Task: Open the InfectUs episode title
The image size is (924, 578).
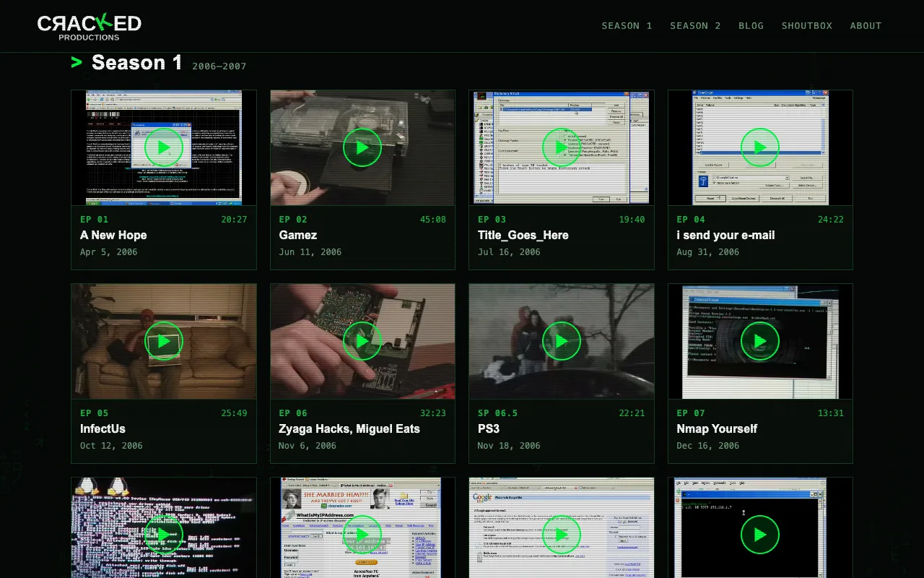Action: (x=103, y=428)
